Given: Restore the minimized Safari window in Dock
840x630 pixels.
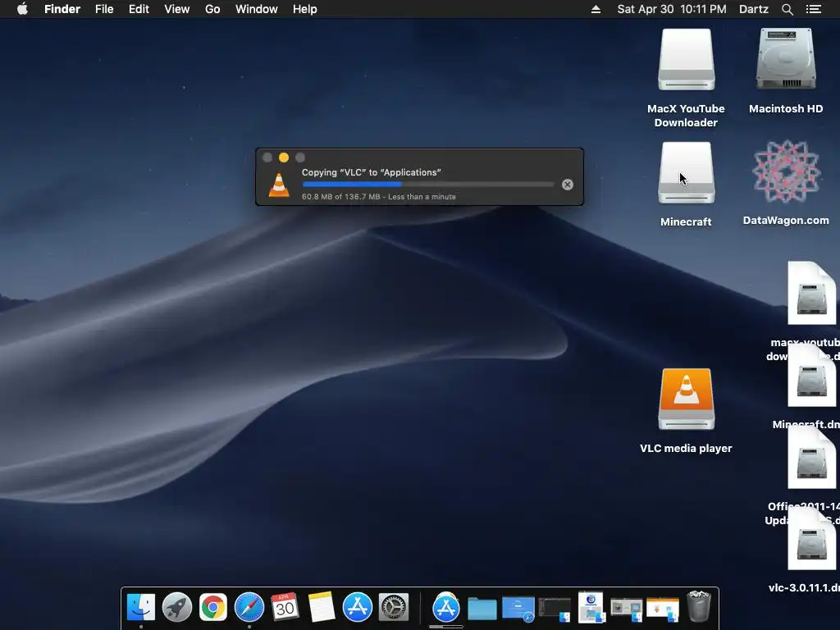Looking at the screenshot, I should [518, 609].
